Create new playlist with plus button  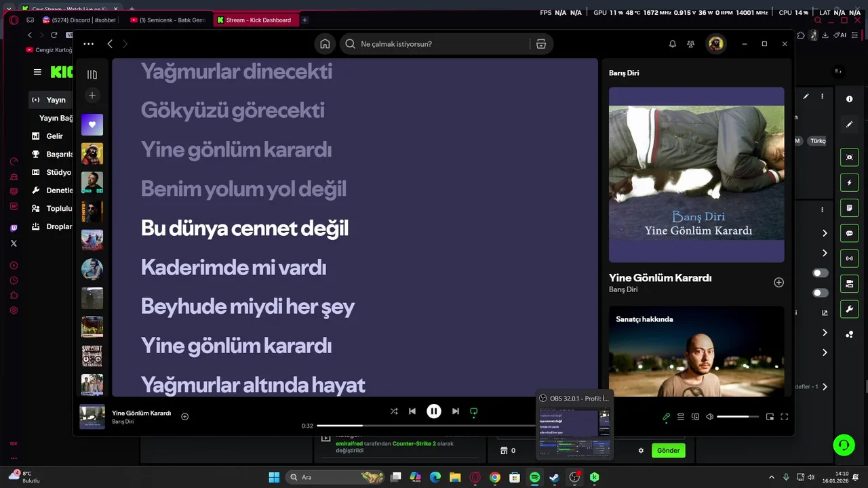pyautogui.click(x=92, y=96)
